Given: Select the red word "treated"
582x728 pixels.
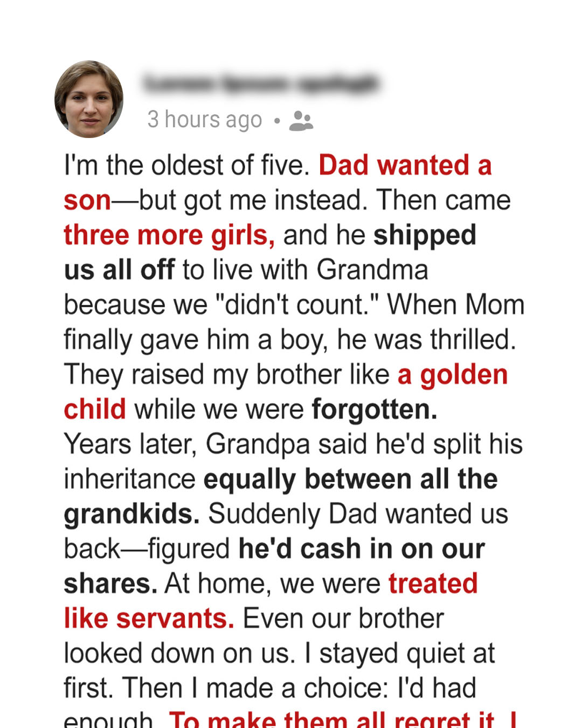Looking at the screenshot, I should pyautogui.click(x=433, y=583).
